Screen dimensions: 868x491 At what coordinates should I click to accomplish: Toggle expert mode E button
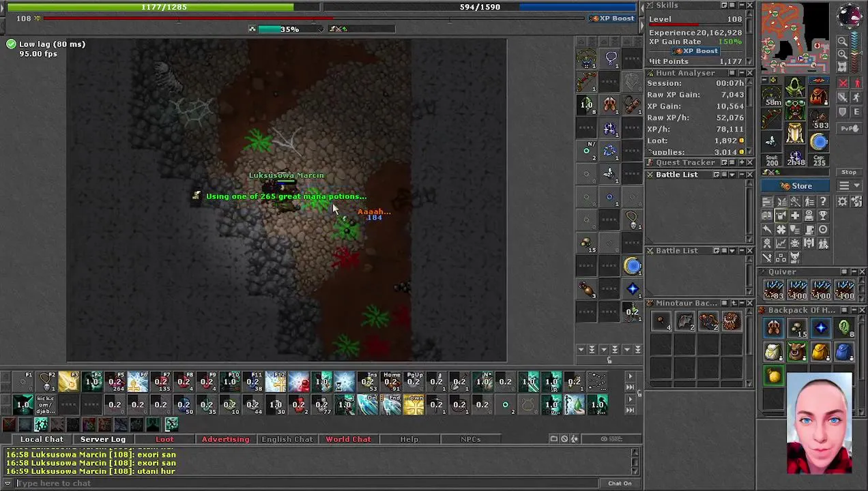[857, 112]
